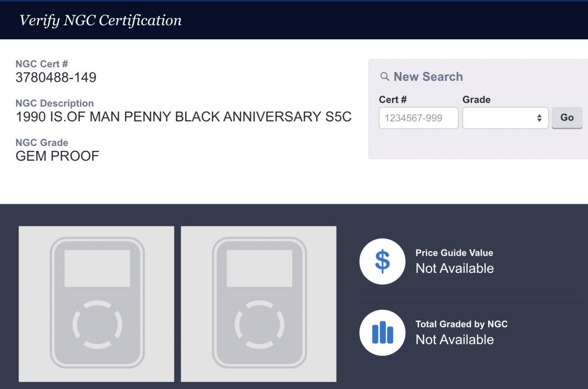
Task: Click the bar chart Total Graded icon
Action: tap(382, 333)
